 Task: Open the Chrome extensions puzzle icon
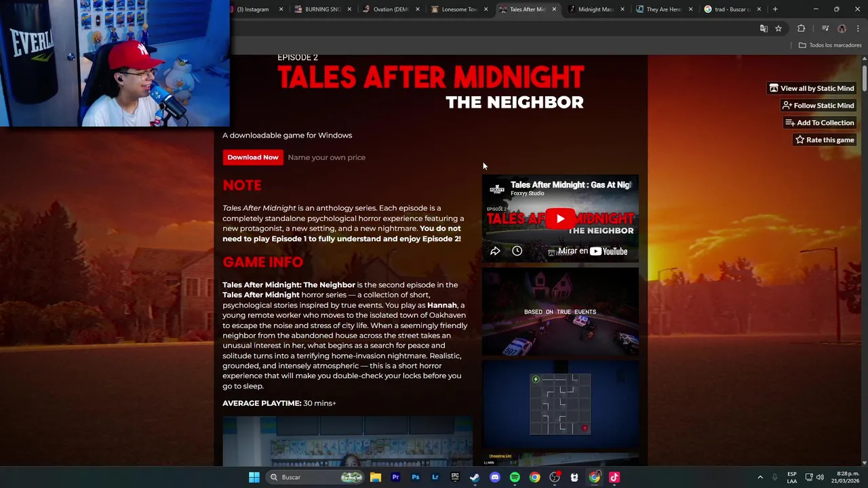coord(802,28)
